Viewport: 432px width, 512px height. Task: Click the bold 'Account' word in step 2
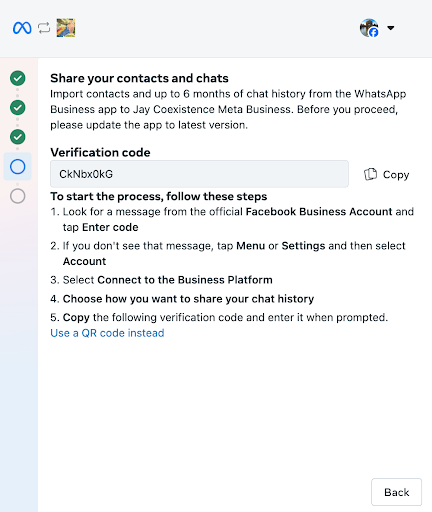point(85,261)
